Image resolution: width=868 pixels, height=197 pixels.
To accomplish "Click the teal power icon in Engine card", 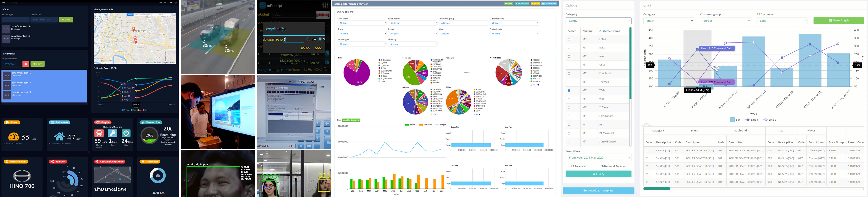I will coord(126,133).
